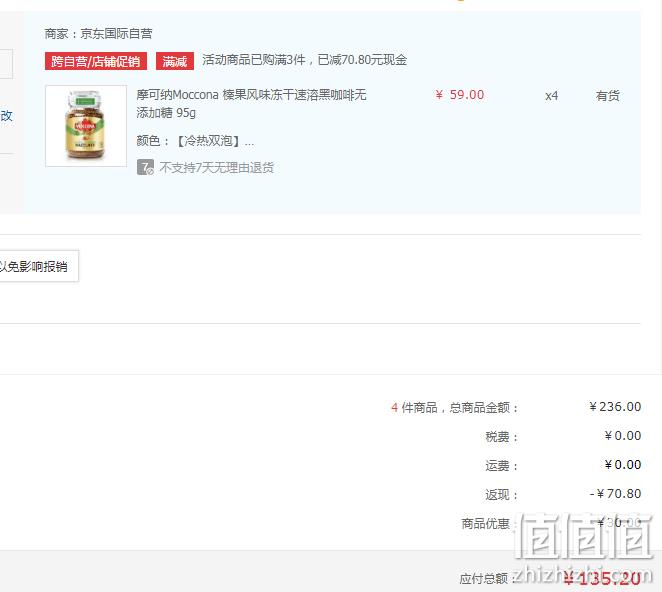662x592 pixels.
Task: Select the 商家：京东国际自营 merchant text
Action: tap(99, 33)
